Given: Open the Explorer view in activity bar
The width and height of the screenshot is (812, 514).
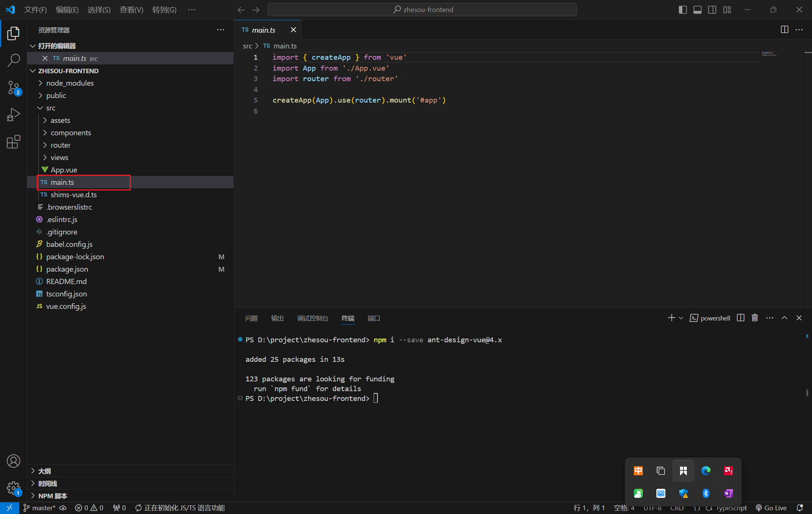Looking at the screenshot, I should [x=14, y=33].
